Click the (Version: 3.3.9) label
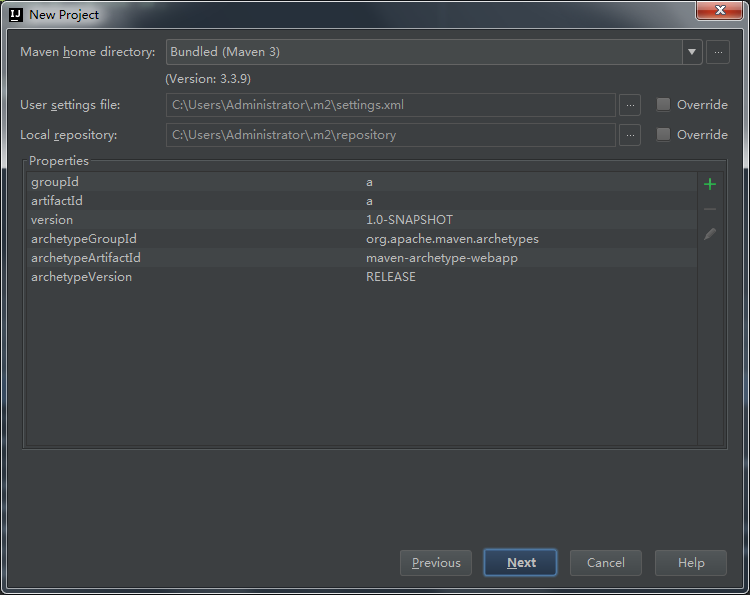 tap(208, 79)
